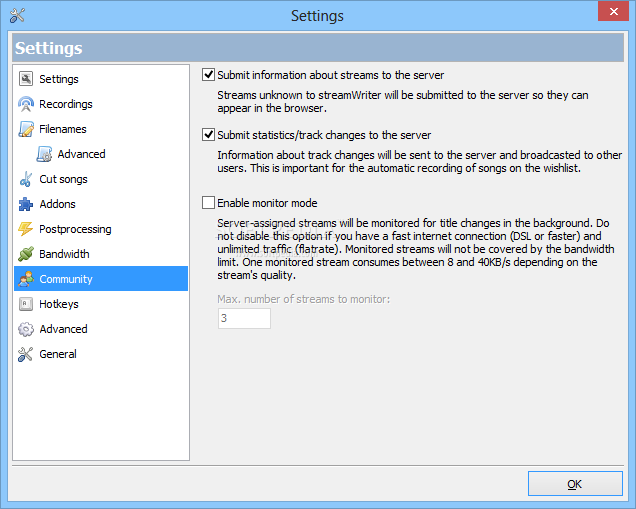Open the Settings category label

click(59, 79)
